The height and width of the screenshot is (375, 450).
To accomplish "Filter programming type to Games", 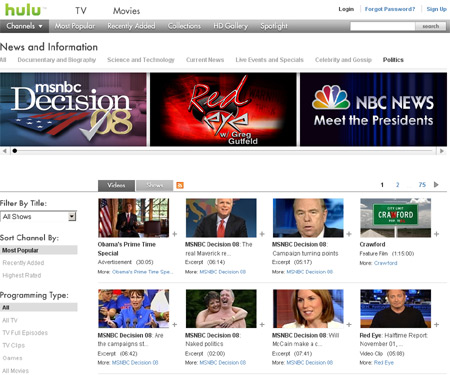I will coord(12,358).
